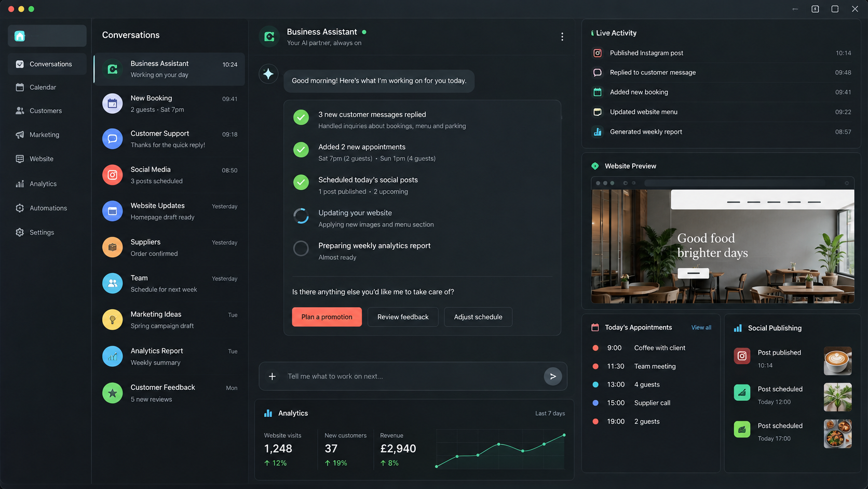Click the plus attach icon in message box
This screenshot has width=868, height=489.
pyautogui.click(x=272, y=376)
